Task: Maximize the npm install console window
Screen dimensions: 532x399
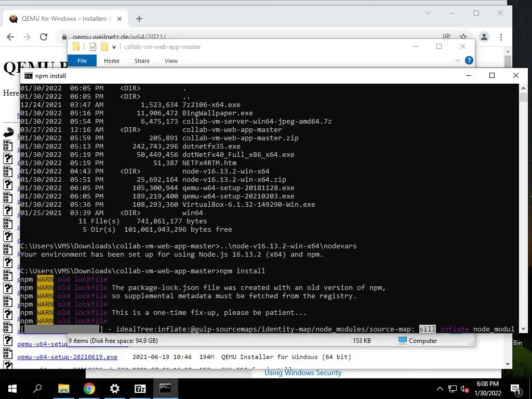Action: pos(492,75)
